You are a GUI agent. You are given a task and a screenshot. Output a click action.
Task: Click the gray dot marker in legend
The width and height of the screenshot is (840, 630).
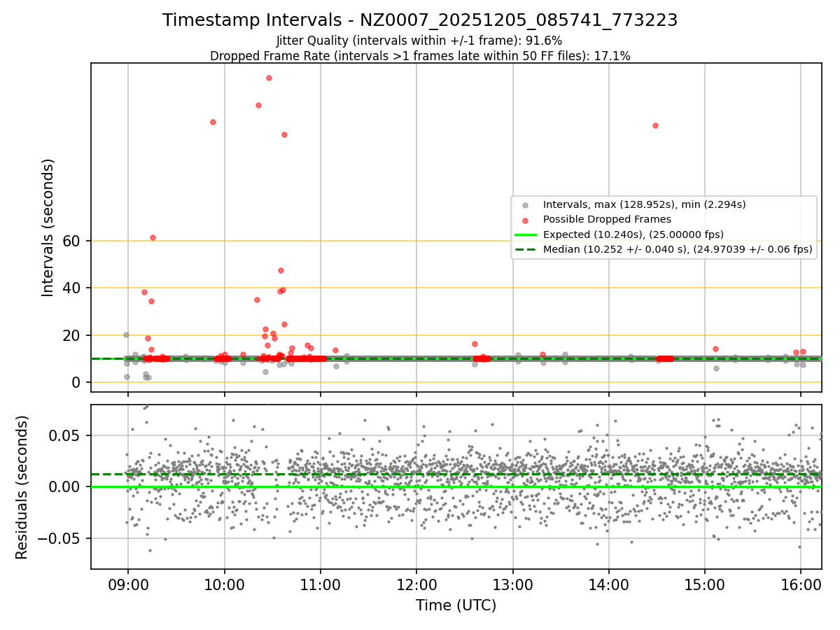[x=525, y=204]
